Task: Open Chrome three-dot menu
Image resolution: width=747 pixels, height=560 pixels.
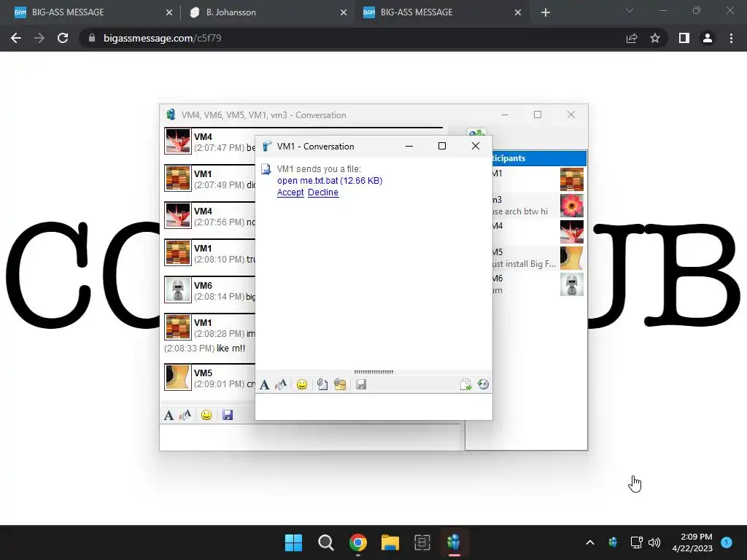Action: click(x=731, y=38)
